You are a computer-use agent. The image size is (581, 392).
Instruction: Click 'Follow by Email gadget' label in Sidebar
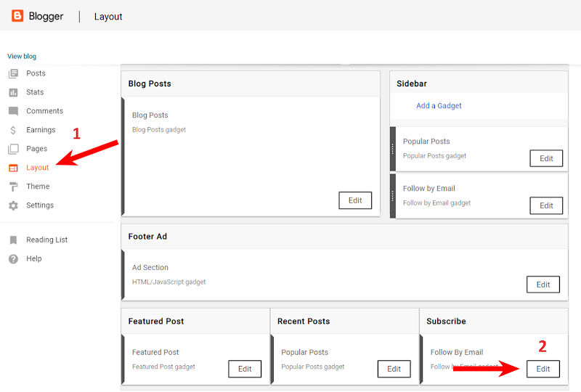pyautogui.click(x=436, y=203)
